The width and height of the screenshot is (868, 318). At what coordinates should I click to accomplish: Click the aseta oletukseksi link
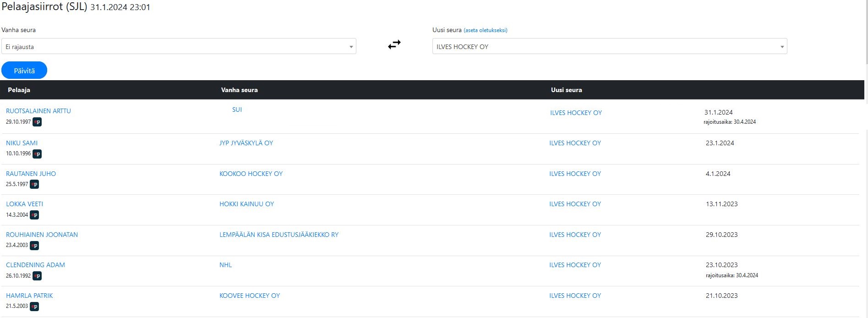485,30
